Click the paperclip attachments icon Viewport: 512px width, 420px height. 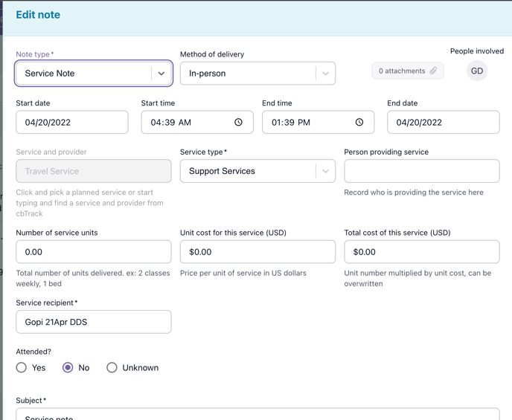pyautogui.click(x=433, y=71)
